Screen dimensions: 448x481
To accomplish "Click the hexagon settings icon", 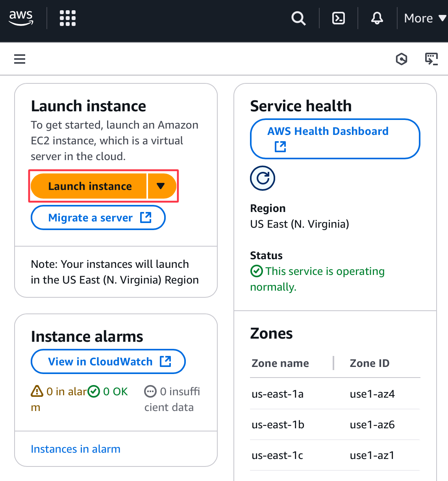I will 402,59.
